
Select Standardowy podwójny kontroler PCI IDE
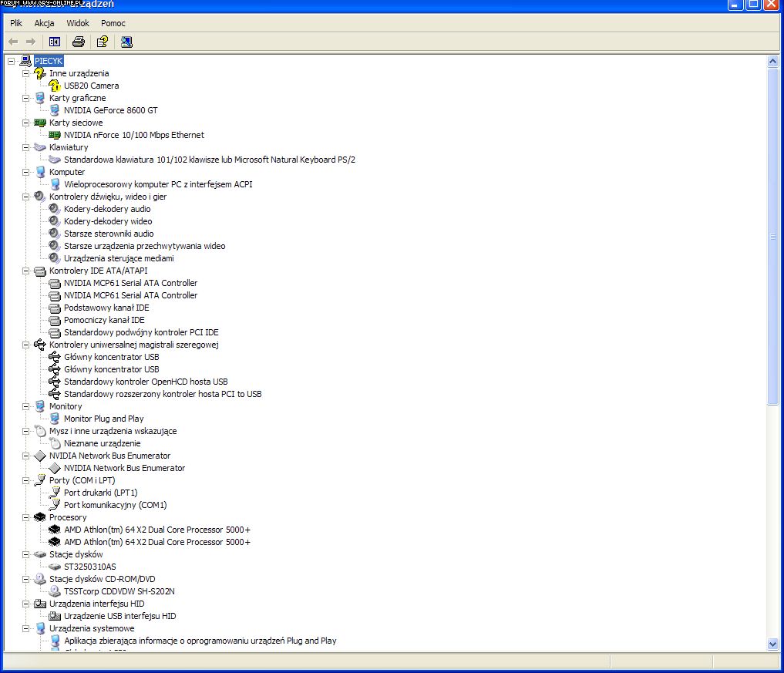(141, 332)
